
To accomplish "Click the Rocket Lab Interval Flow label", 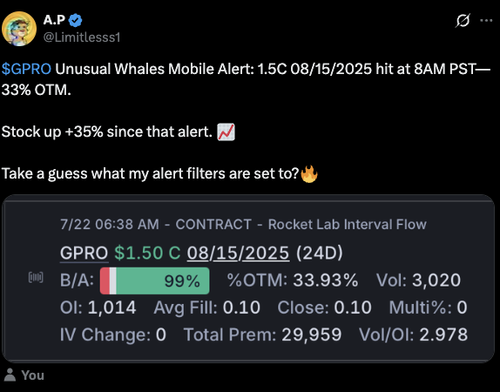I will (x=347, y=224).
